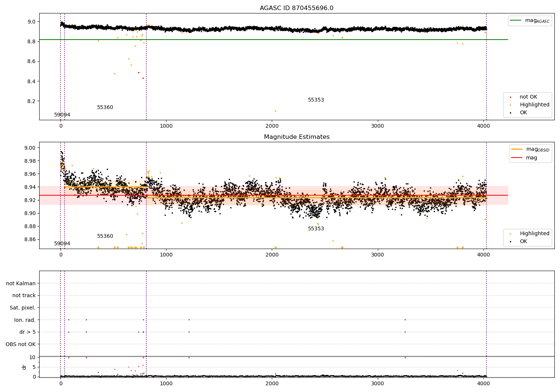Click x-axis tick 4000 under top plot
The width and height of the screenshot is (560, 392).
[483, 126]
